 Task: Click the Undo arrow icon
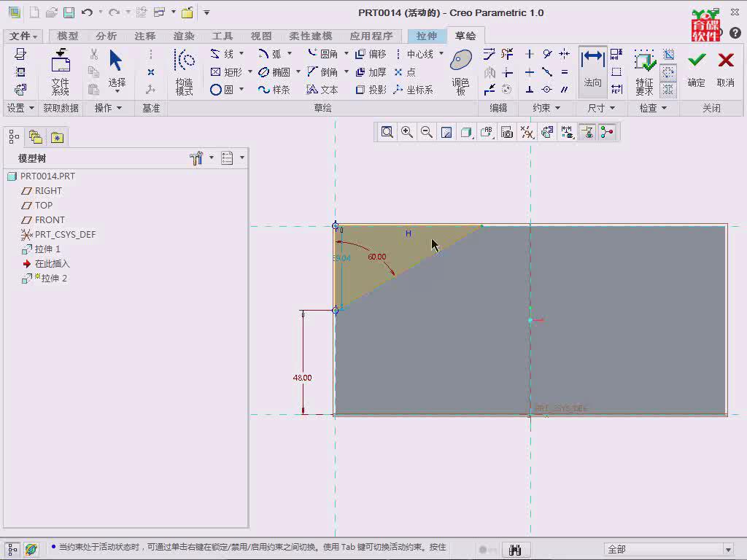(x=87, y=13)
